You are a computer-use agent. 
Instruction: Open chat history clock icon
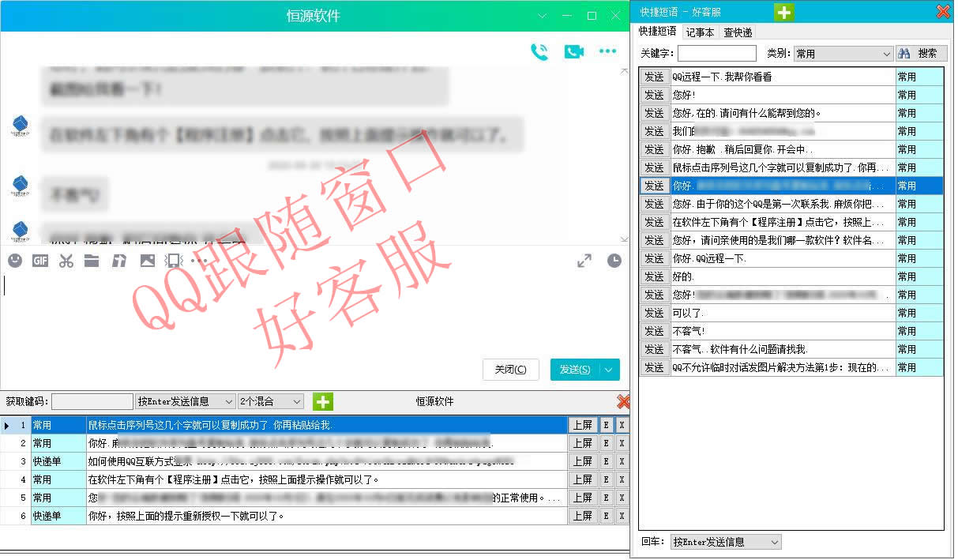coord(614,261)
